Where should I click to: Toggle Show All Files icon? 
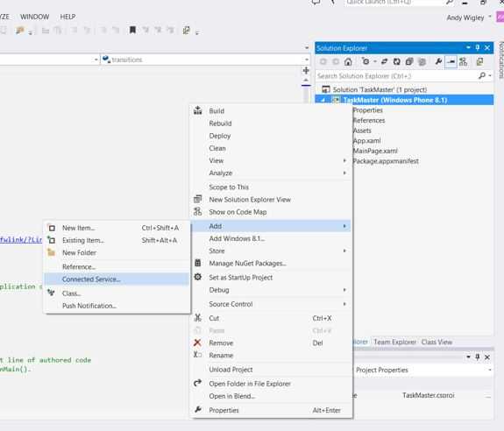(422, 61)
